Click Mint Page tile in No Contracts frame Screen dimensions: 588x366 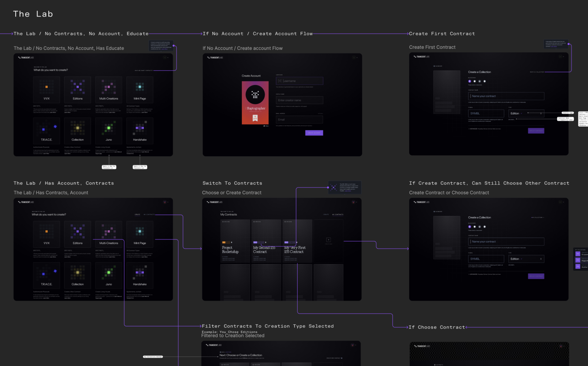pos(140,89)
